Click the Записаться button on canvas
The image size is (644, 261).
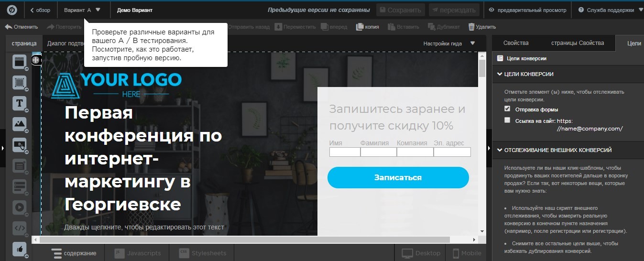[x=398, y=177]
